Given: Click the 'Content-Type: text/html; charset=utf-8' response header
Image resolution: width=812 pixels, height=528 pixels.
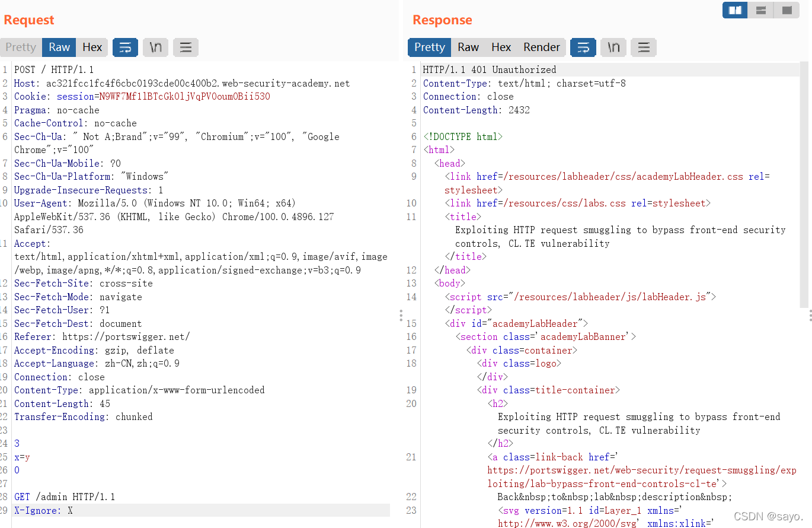Looking at the screenshot, I should click(x=525, y=83).
